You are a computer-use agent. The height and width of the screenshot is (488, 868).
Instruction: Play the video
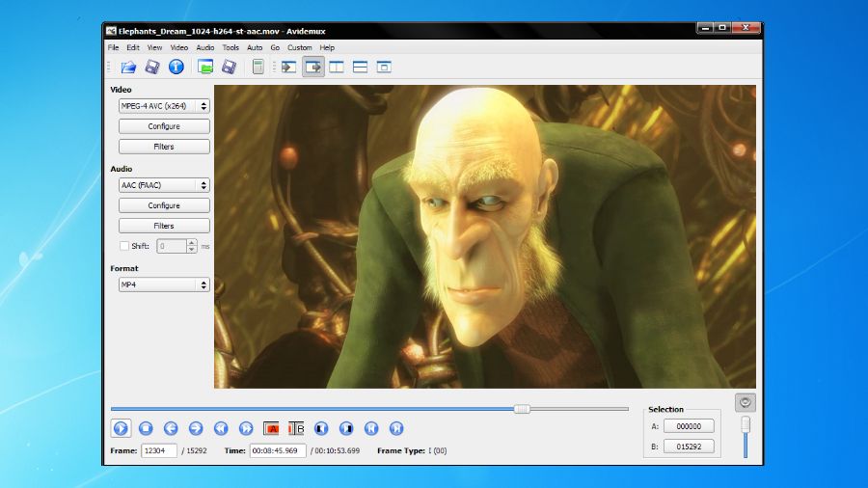pyautogui.click(x=121, y=428)
